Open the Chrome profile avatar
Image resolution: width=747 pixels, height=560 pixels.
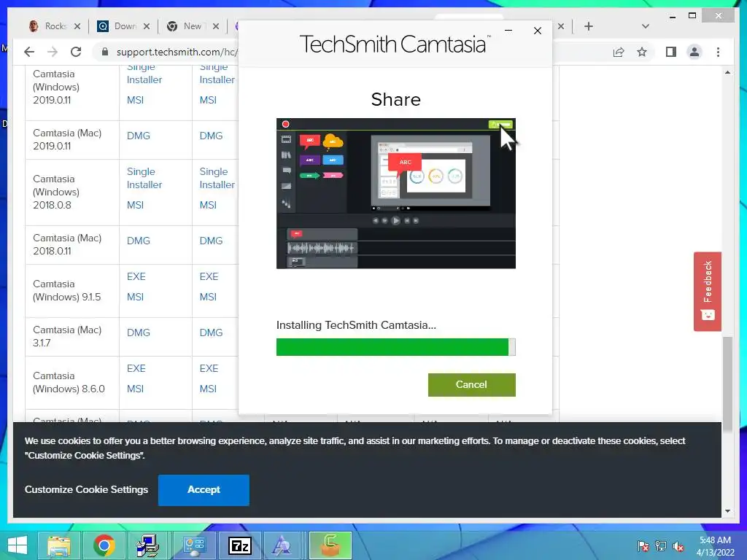694,52
